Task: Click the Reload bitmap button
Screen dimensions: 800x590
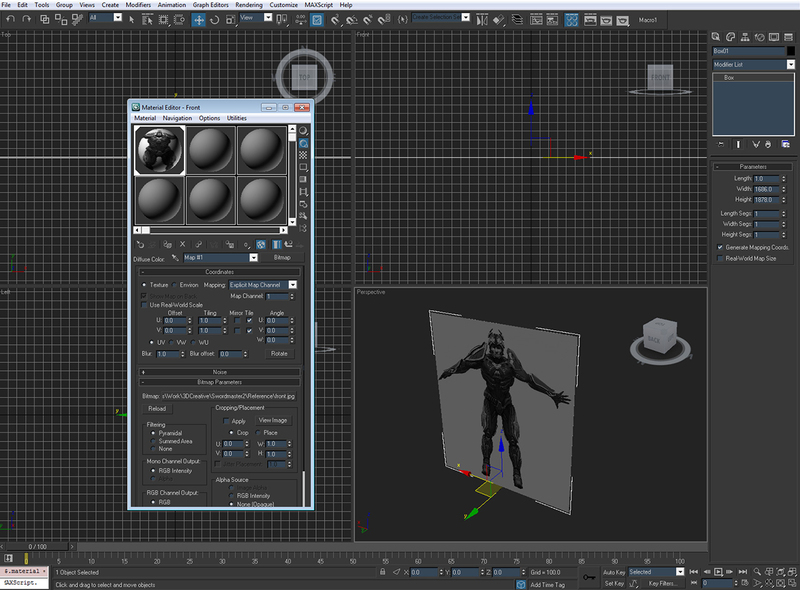Action: 157,408
